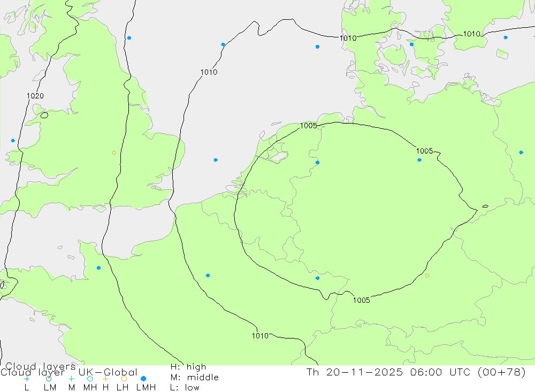Click the 1010 isobar label in France

261,336
